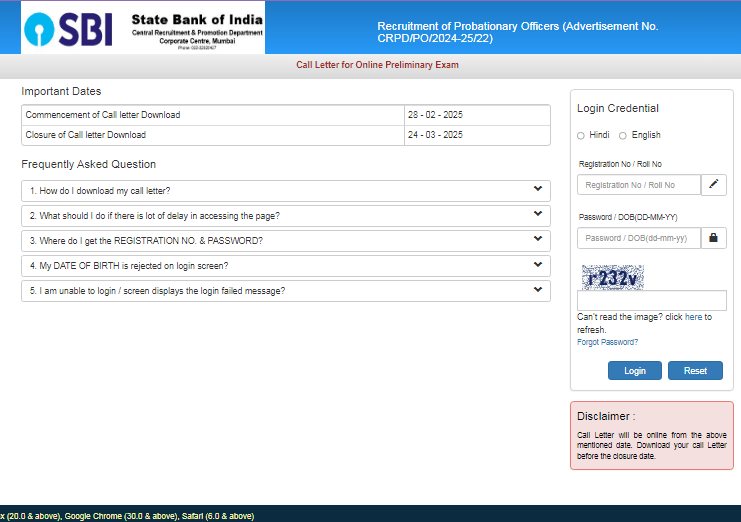The height and width of the screenshot is (522, 741).
Task: Expand chevron for 'How do I download my call letter?'
Action: point(538,189)
